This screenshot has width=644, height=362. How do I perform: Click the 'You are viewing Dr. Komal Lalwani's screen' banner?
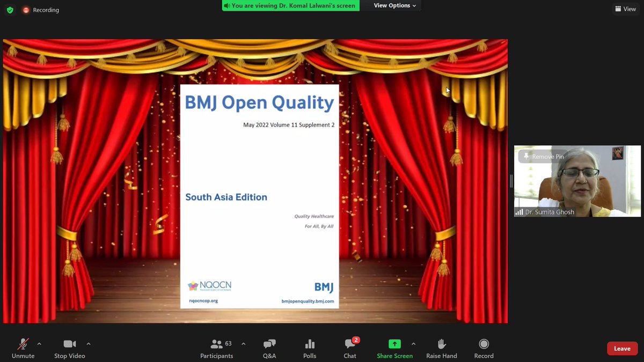290,5
